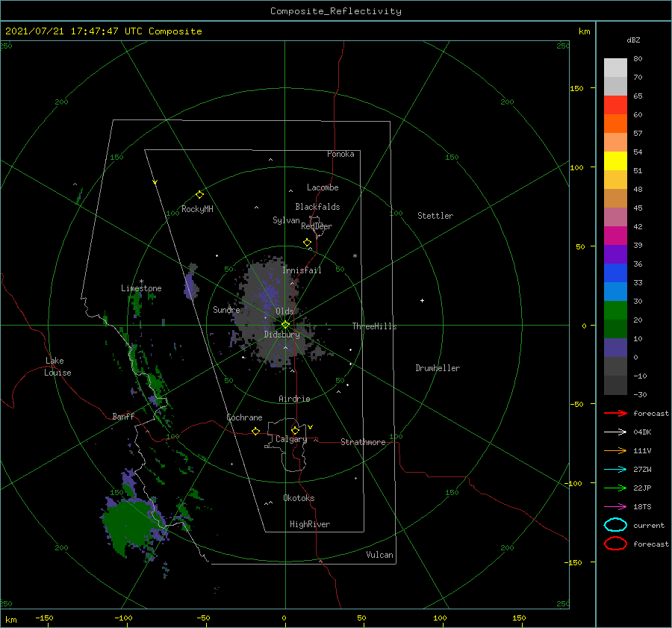The image size is (672, 628).
Task: Click the Strathmore label
Action: click(x=363, y=442)
